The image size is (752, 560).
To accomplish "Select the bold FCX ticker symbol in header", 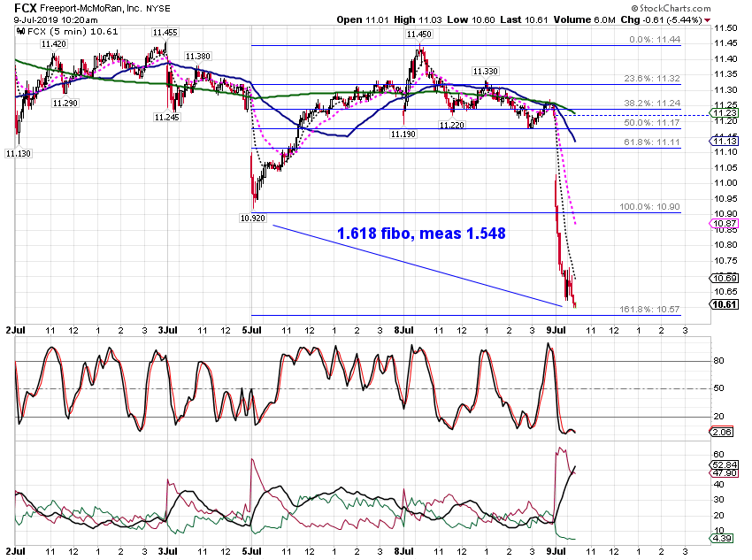I will (x=26, y=8).
